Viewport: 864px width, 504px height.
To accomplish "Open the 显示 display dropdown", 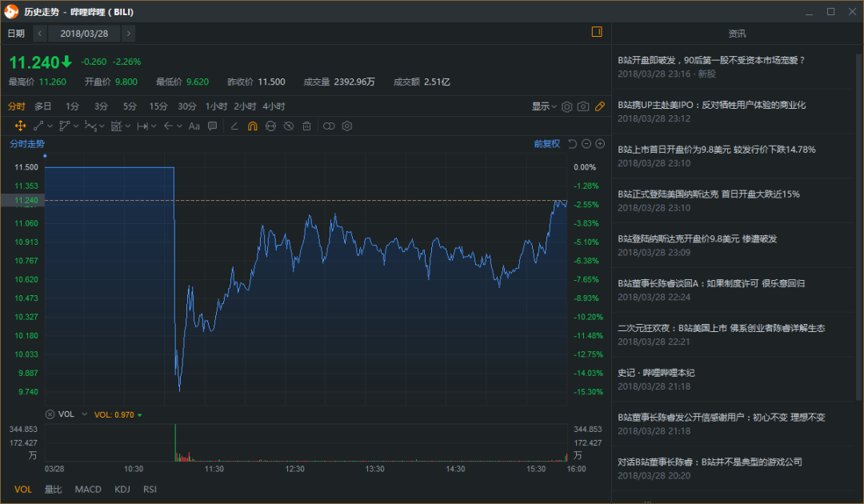I will [544, 106].
